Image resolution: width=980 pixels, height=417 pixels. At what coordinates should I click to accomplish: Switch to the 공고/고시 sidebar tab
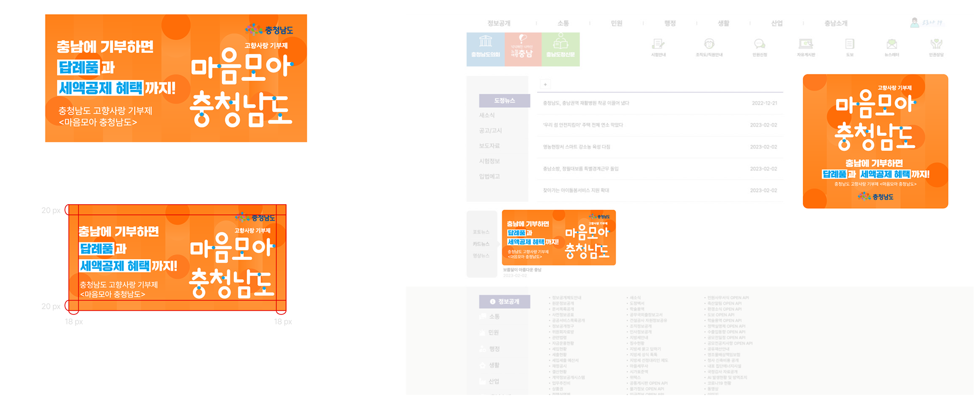click(490, 131)
